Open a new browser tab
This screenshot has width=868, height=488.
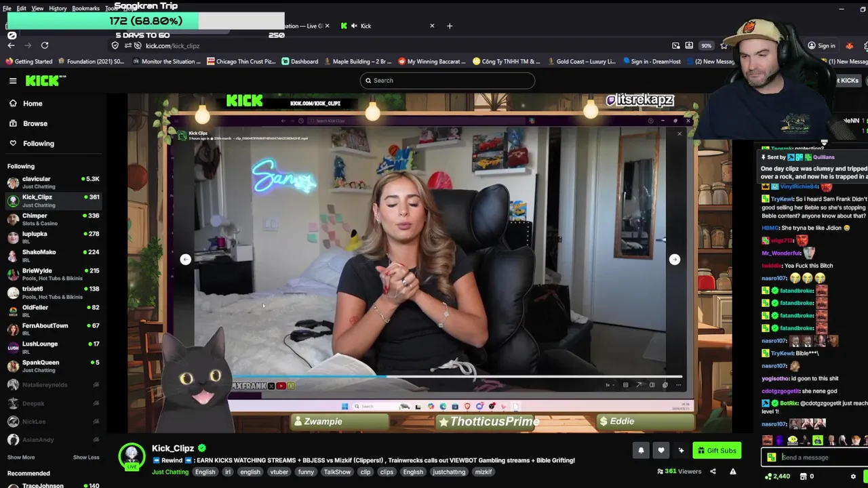click(450, 26)
